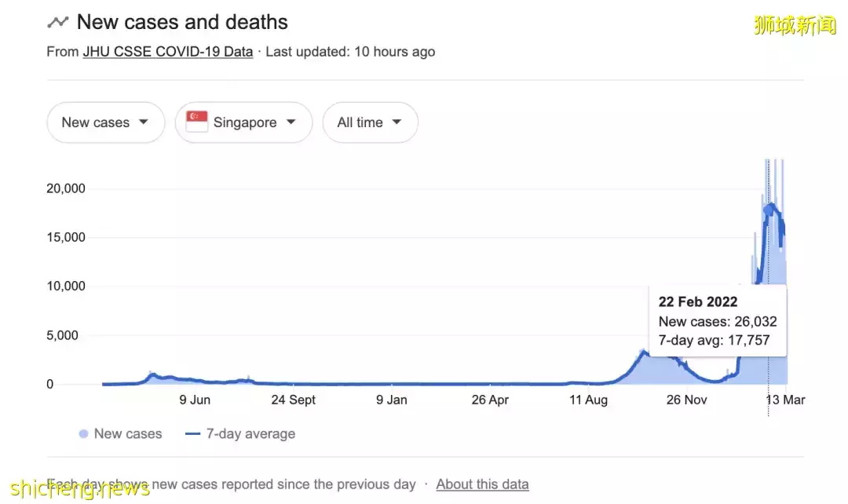
Task: Click the 22 Feb 2022 tooltip box
Action: point(718,321)
